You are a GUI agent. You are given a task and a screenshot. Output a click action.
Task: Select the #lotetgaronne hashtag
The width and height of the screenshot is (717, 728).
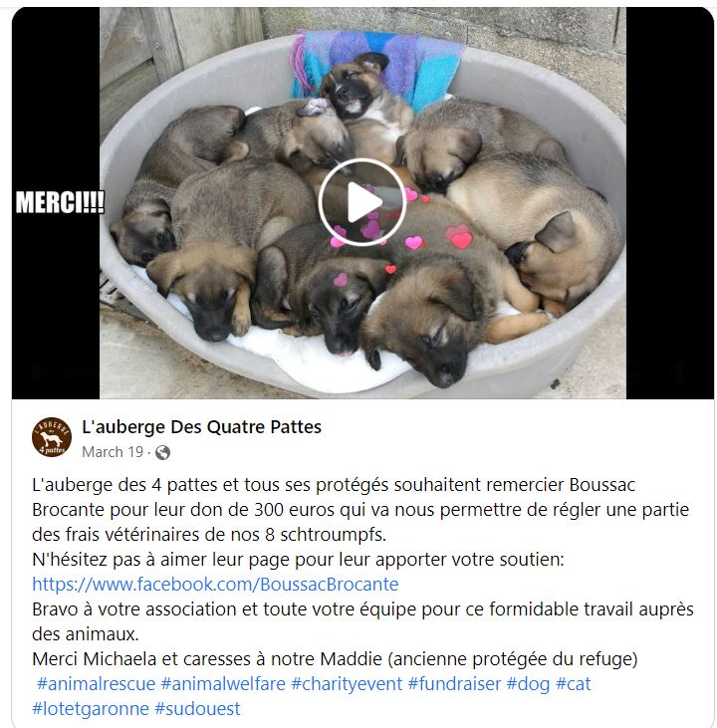91,709
